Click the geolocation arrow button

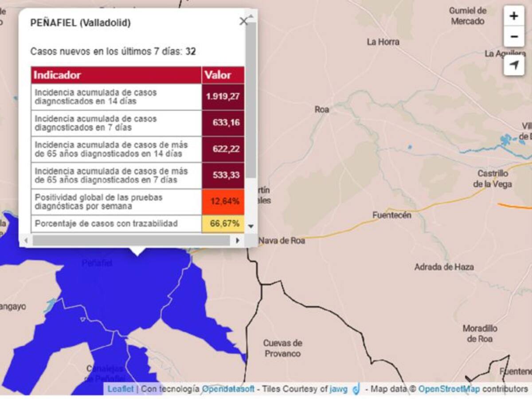(514, 66)
